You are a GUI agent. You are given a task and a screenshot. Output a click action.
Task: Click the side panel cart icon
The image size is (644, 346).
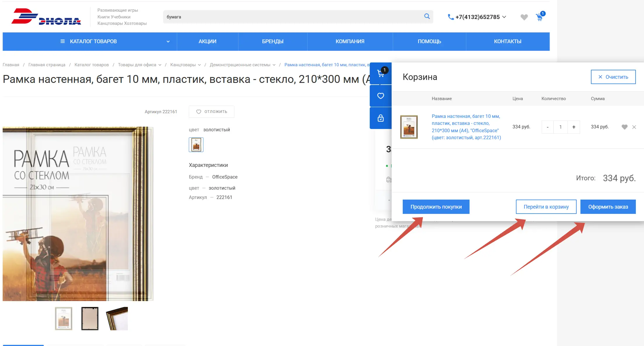pyautogui.click(x=381, y=73)
